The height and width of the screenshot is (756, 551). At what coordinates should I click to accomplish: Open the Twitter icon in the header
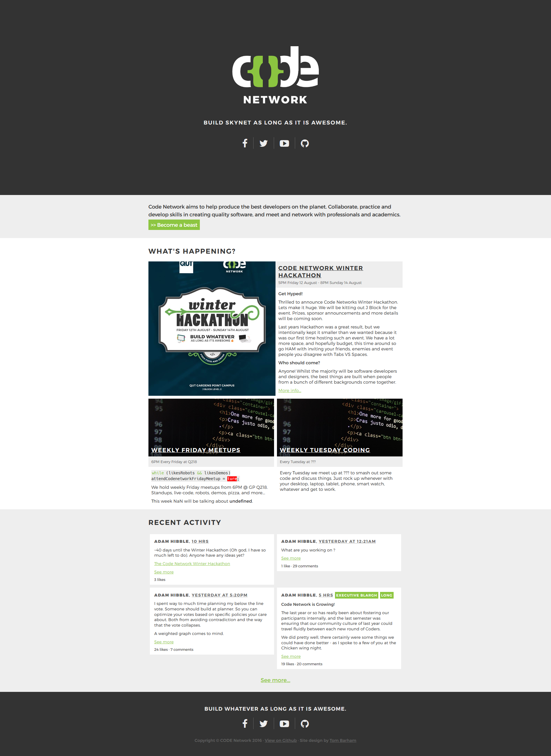point(263,143)
